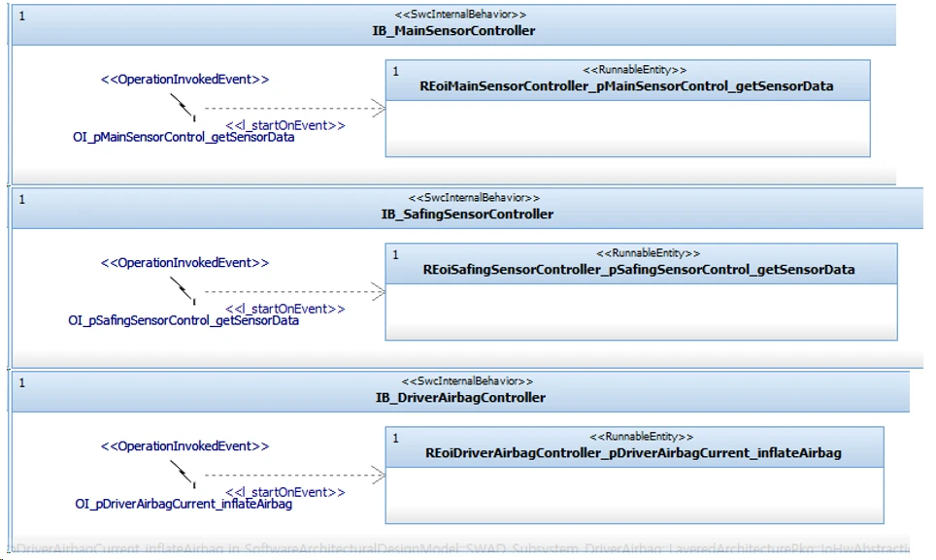The height and width of the screenshot is (560, 936).
Task: Click the OperationInvokedEvent stereotype in IB_DriverAirbagController
Action: [185, 446]
